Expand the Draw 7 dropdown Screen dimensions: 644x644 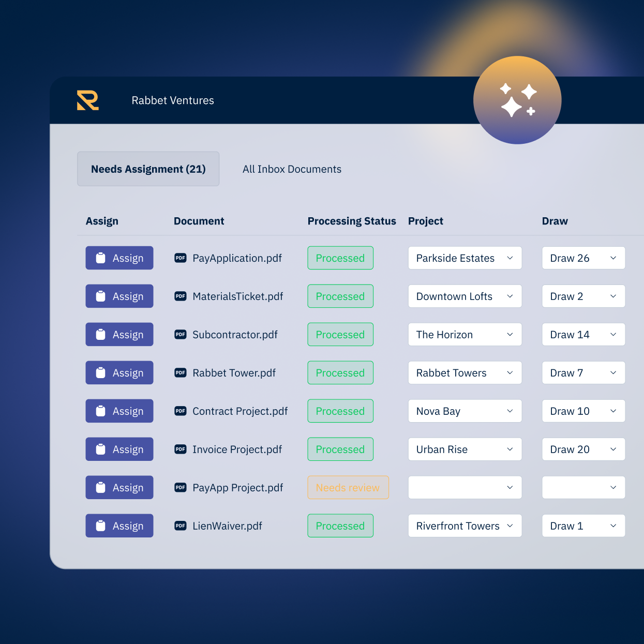tap(583, 372)
